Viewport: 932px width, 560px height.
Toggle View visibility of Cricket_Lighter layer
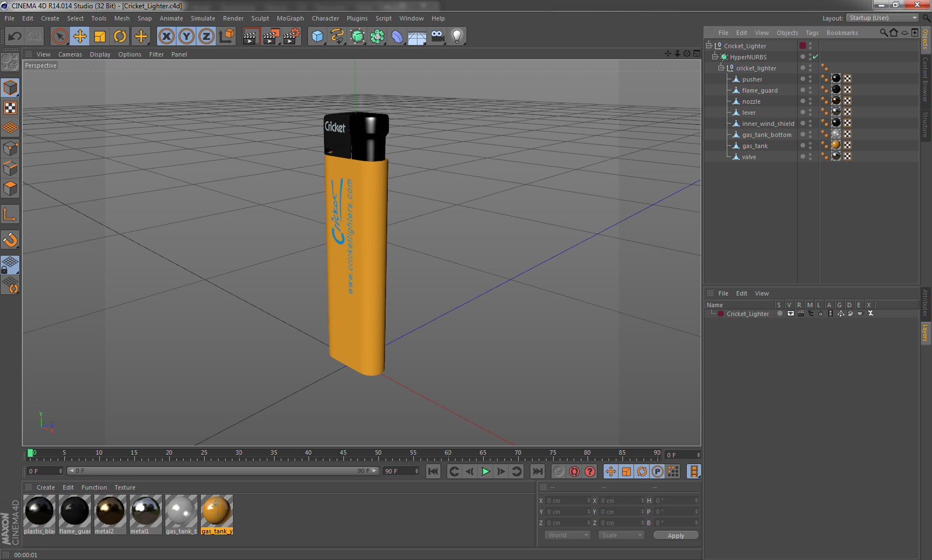(x=791, y=313)
